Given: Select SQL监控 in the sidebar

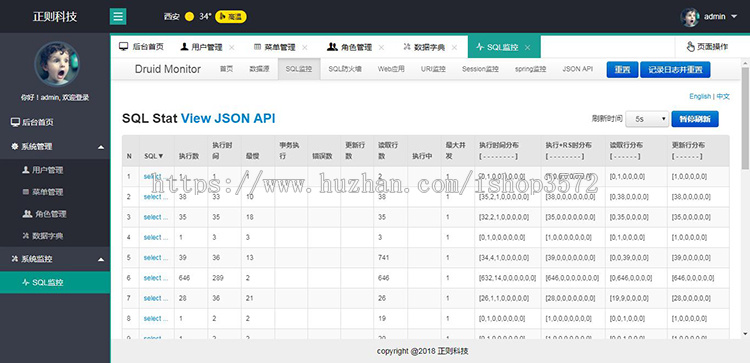Looking at the screenshot, I should click(x=55, y=283).
